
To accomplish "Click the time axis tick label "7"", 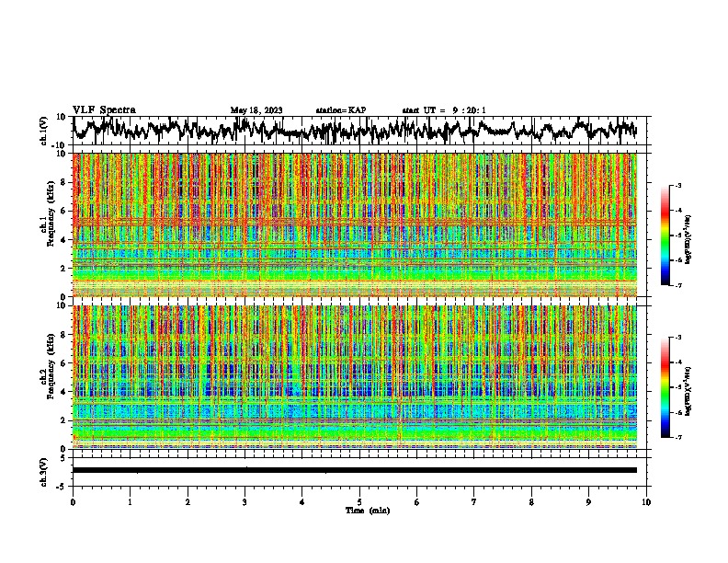I will (474, 502).
